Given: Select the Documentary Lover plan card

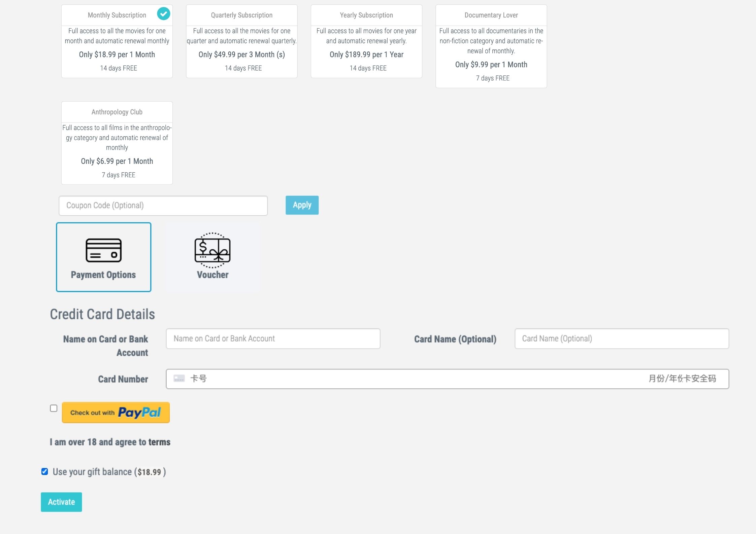Looking at the screenshot, I should pyautogui.click(x=491, y=46).
